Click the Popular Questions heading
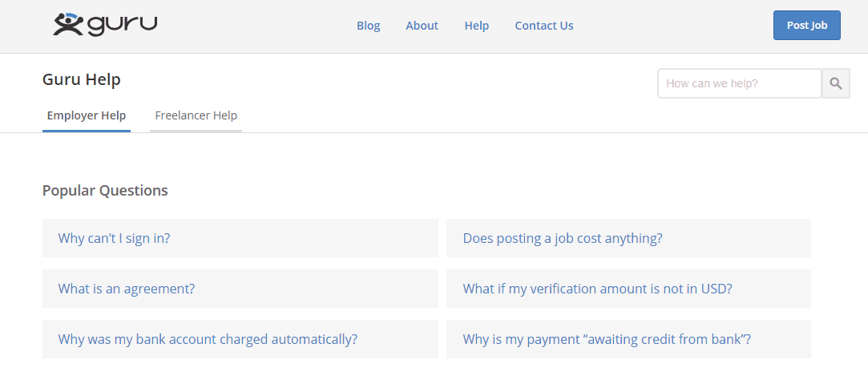Image resolution: width=868 pixels, height=384 pixels. tap(105, 190)
